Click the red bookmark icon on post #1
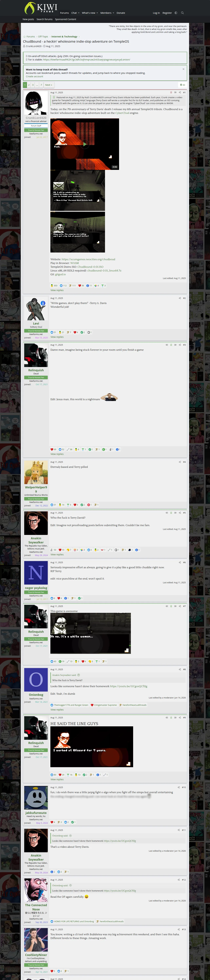Screen dimensions: 210x980 pos(171,92)
